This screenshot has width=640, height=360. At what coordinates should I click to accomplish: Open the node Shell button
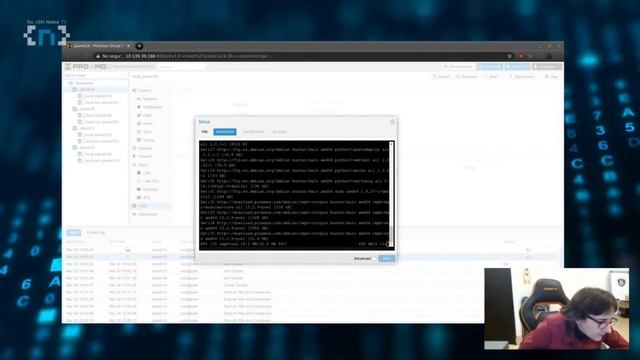491,76
